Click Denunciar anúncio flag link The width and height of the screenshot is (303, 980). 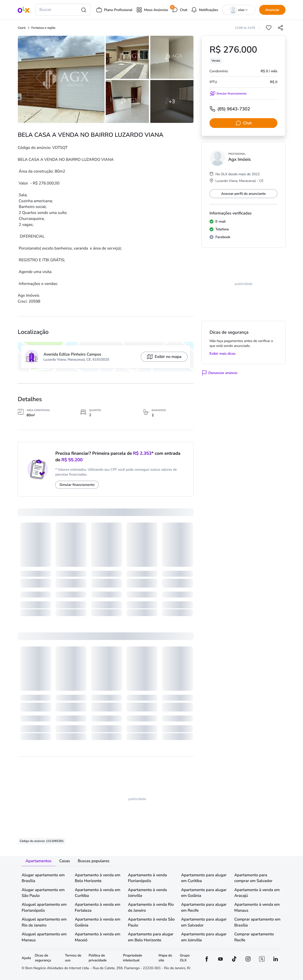pyautogui.click(x=219, y=373)
